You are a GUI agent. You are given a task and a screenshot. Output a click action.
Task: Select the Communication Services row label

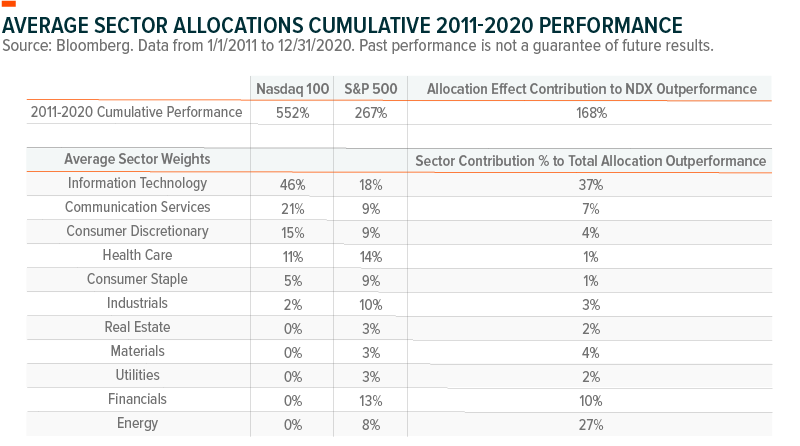point(138,207)
